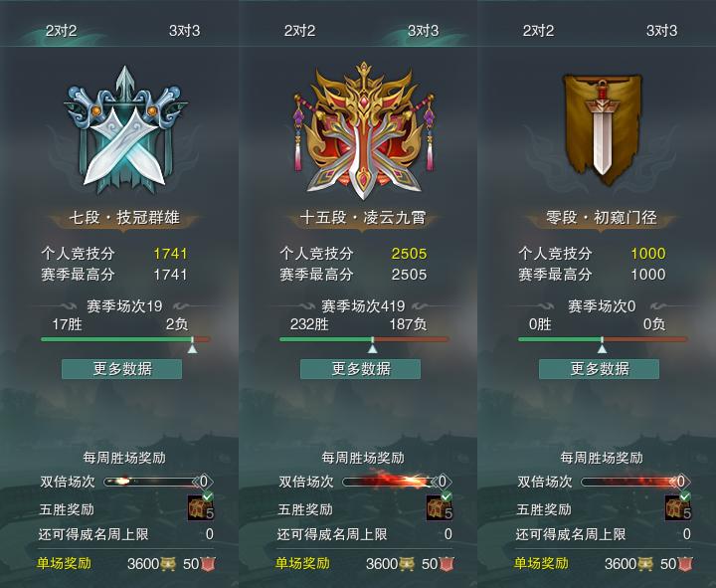Click five-win reward chest in middle panel
This screenshot has width=716, height=588.
point(440,507)
